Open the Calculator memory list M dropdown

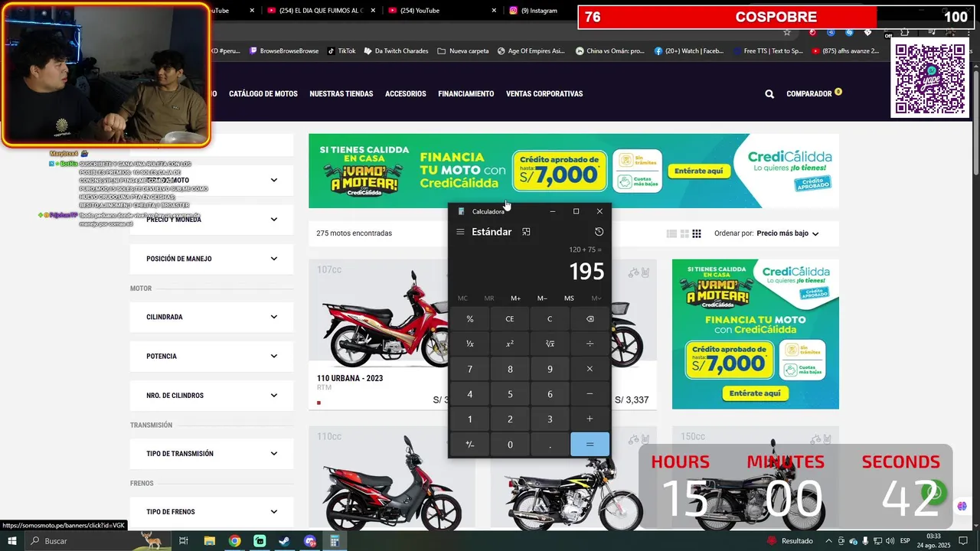tap(596, 298)
